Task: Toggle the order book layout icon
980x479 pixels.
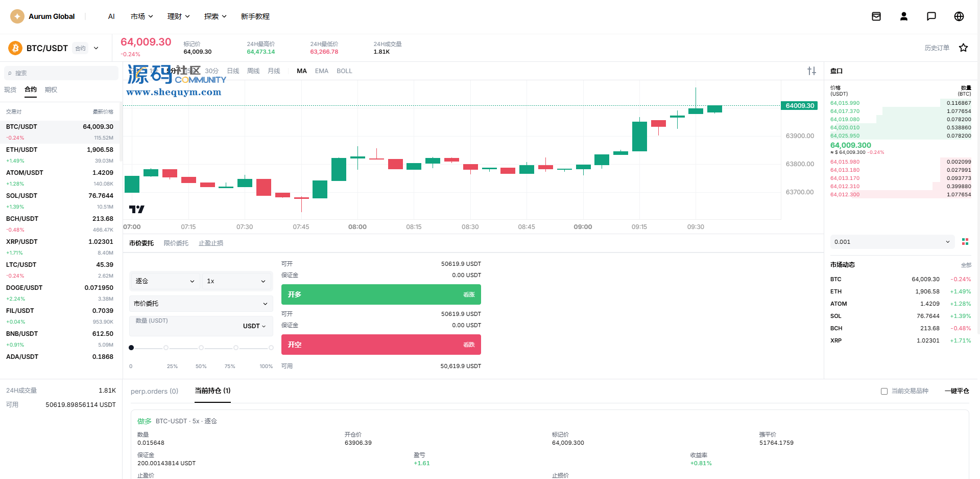Action: tap(965, 242)
